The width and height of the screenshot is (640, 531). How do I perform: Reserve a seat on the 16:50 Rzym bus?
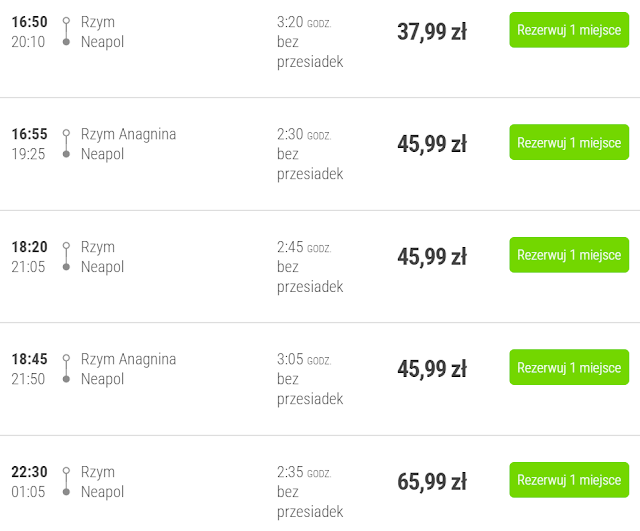(x=569, y=30)
